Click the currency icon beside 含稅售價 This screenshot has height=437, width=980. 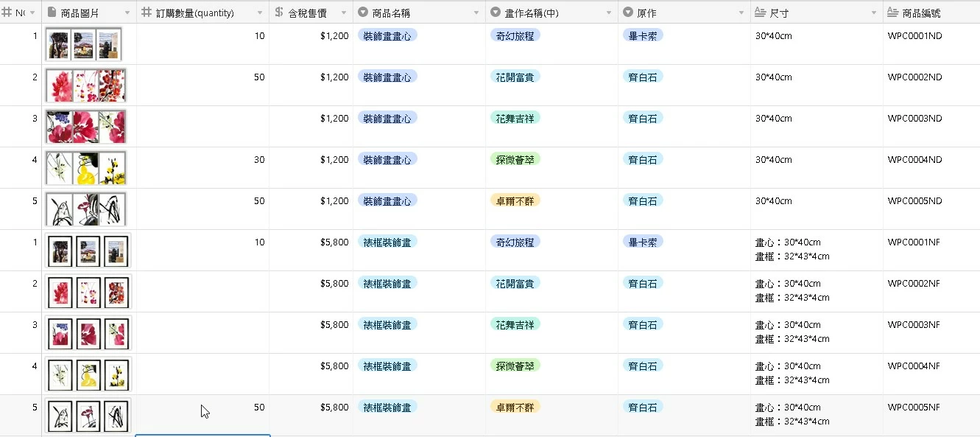[279, 13]
